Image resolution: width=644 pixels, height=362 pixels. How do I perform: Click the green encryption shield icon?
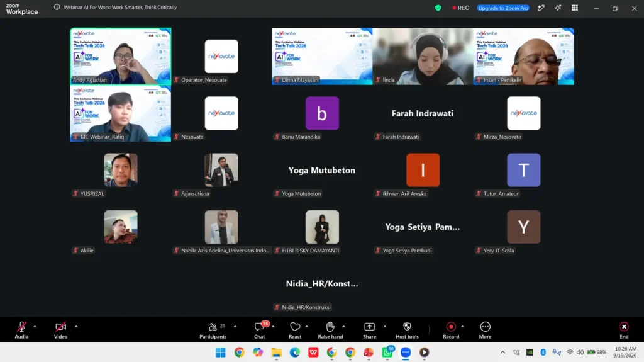[x=438, y=8]
